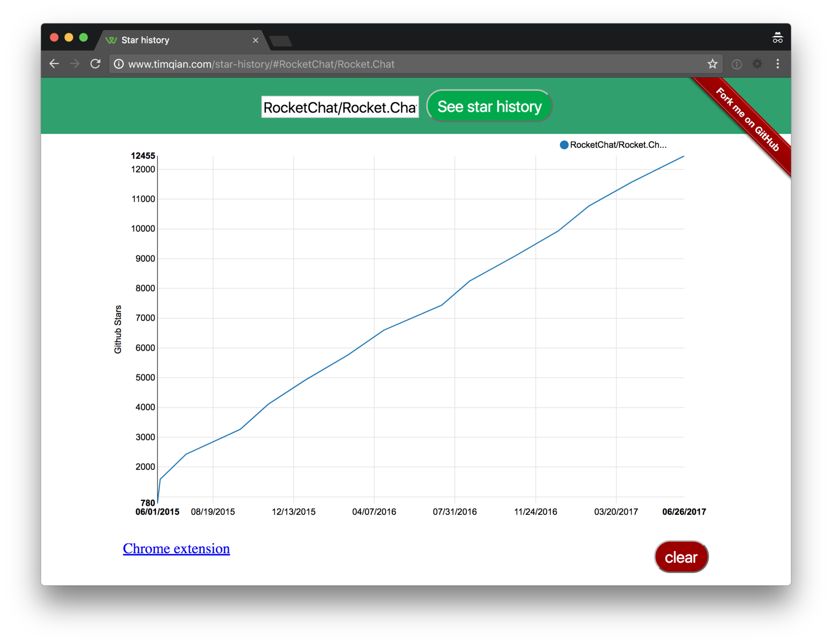Click the red clear button
The image size is (832, 644).
[x=681, y=557]
